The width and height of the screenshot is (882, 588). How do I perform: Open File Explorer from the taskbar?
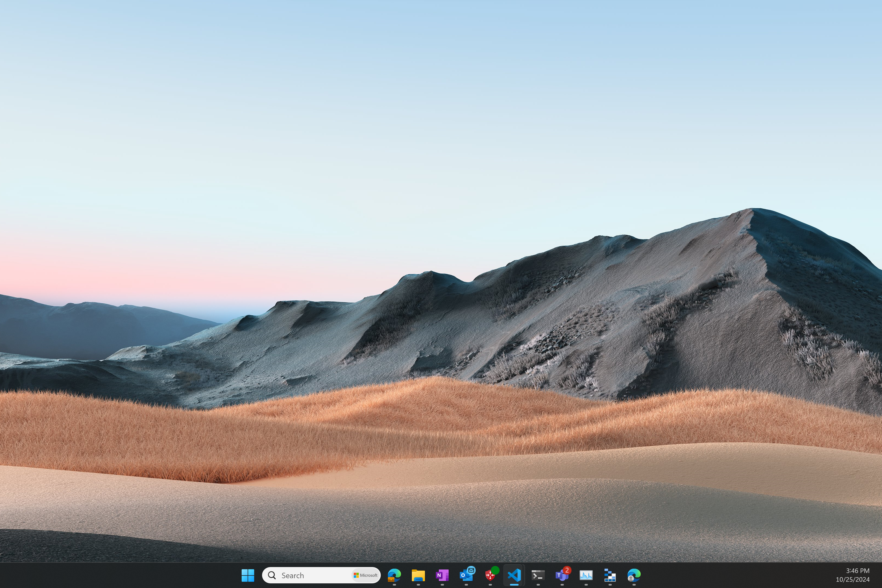coord(418,575)
